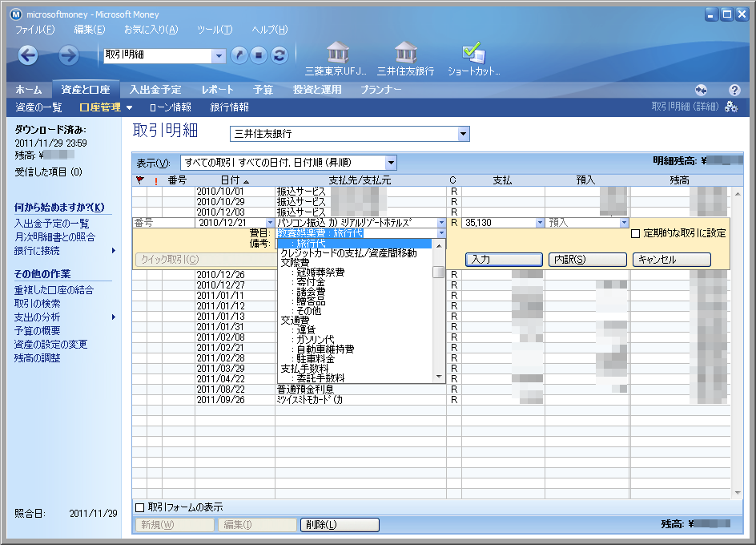Open the お気に入り(A) menu
The width and height of the screenshot is (756, 545).
pos(151,30)
